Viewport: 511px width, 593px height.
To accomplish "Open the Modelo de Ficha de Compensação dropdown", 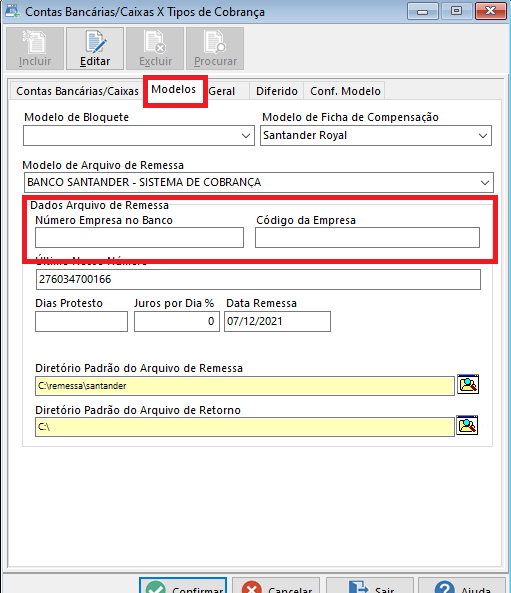I will coord(483,136).
